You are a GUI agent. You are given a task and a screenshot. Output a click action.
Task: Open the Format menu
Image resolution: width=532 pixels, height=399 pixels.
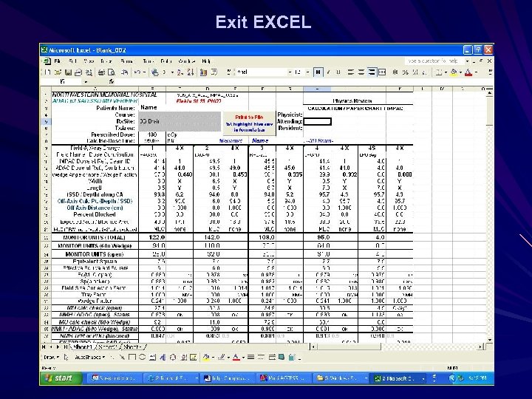tap(126, 61)
